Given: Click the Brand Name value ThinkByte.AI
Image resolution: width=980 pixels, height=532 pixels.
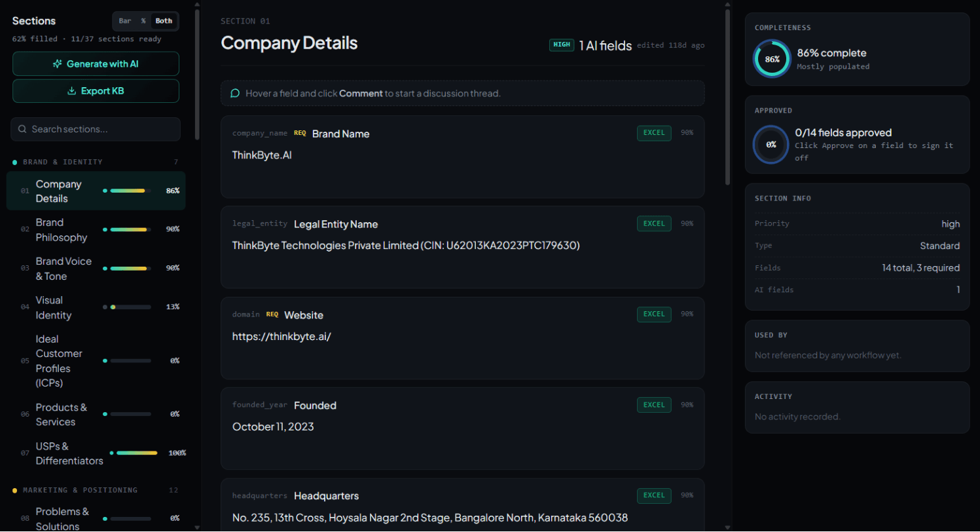Looking at the screenshot, I should pyautogui.click(x=262, y=155).
